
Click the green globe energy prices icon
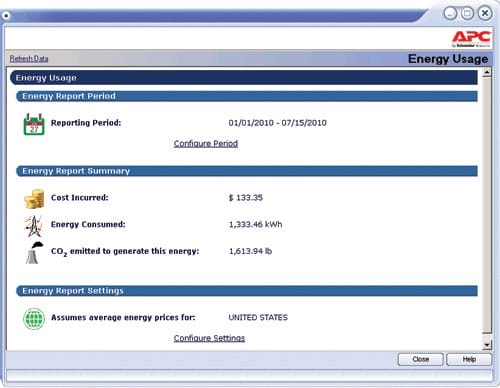34,319
